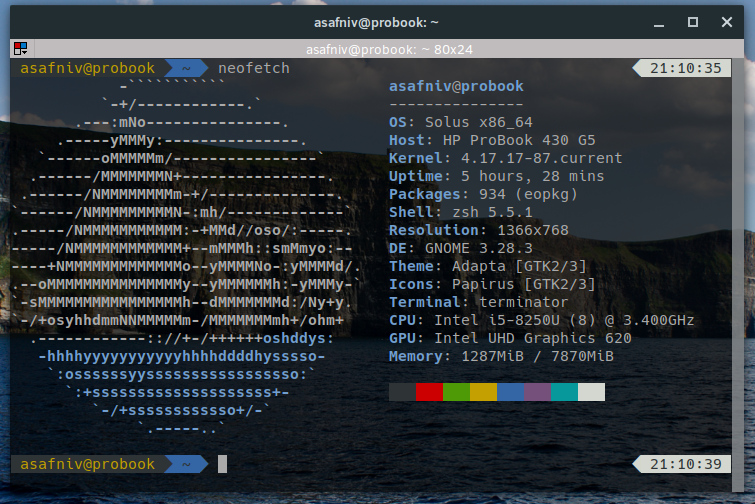Click the dark gray color block
The image size is (755, 504).
click(x=403, y=392)
